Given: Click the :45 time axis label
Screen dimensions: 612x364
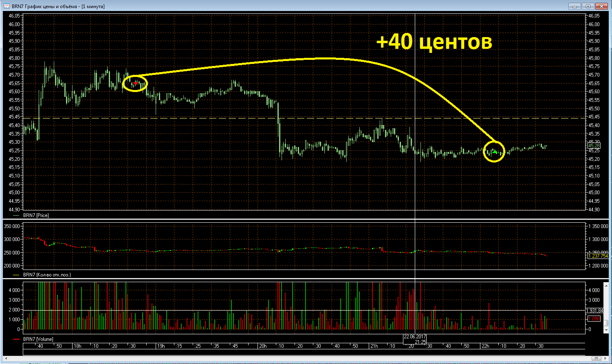Looking at the screenshot, I should [x=235, y=346].
